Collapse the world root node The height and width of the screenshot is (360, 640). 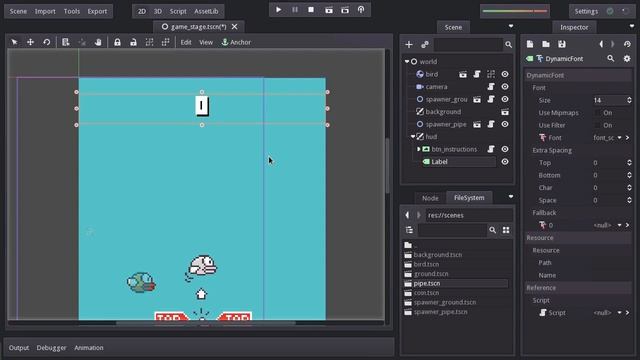point(407,62)
